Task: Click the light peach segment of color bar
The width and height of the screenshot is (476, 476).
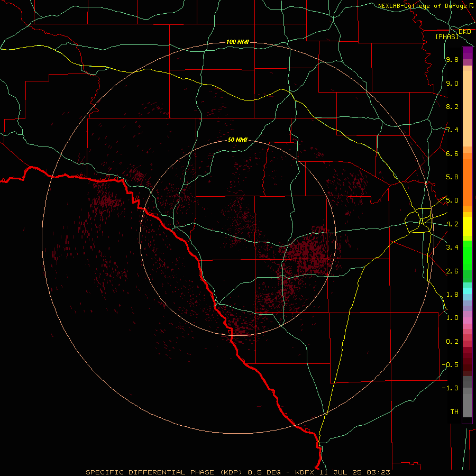Action: [x=467, y=108]
